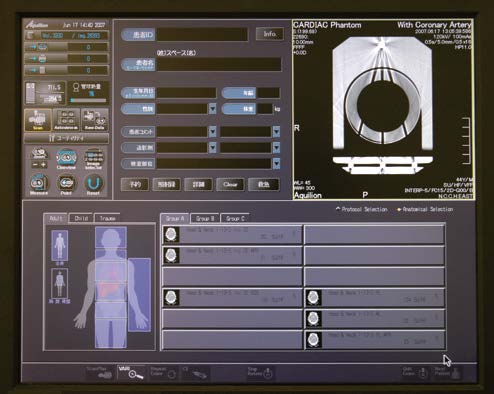Click the Reset U-shaped icon
This screenshot has width=494, height=394.
93,184
